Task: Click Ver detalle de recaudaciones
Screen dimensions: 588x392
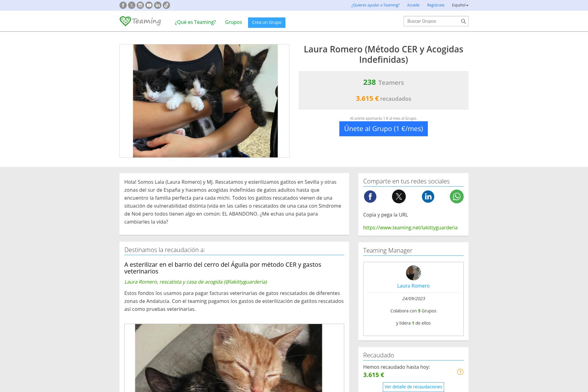Action: click(x=413, y=387)
